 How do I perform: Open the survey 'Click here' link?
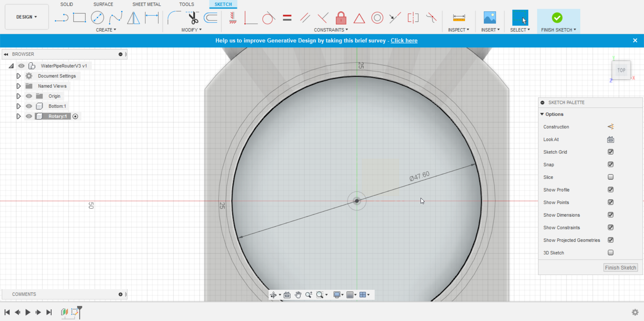coord(404,41)
